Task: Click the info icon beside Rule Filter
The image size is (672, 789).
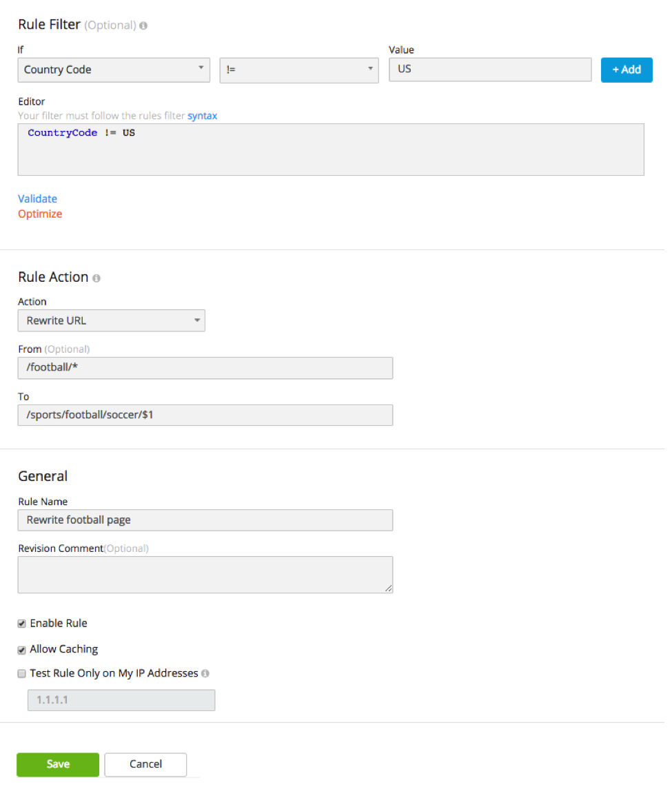Action: click(x=145, y=25)
